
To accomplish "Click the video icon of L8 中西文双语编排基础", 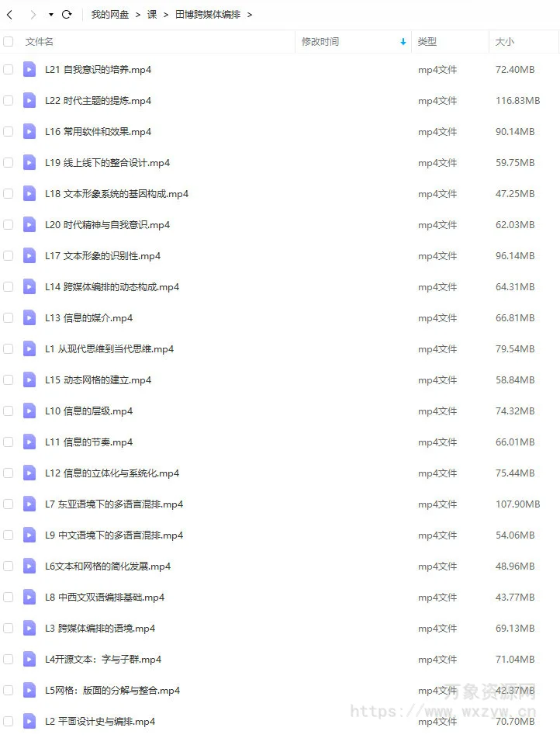I will pos(29,598).
